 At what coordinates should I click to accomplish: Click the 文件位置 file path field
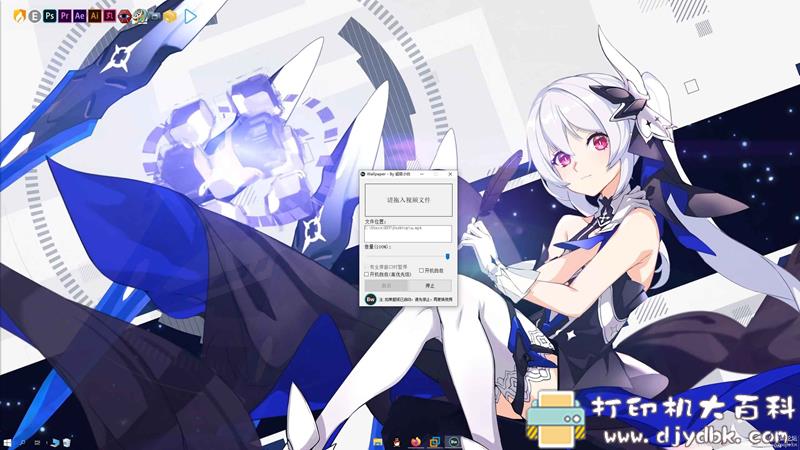[408, 233]
